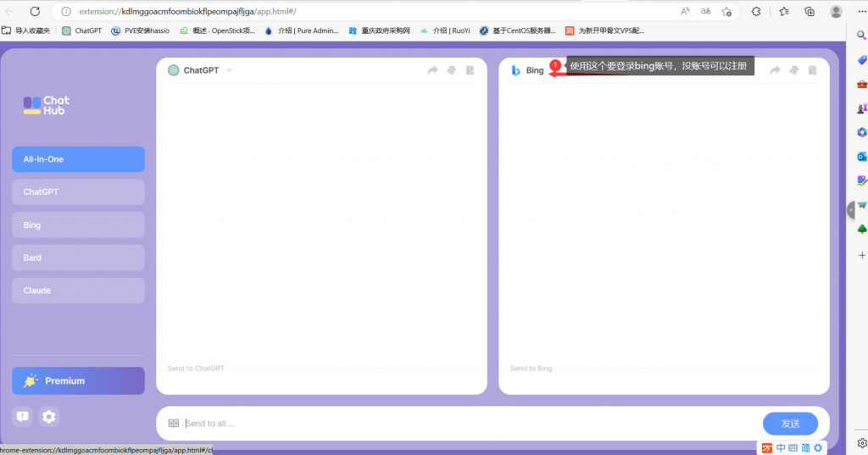868x455 pixels.
Task: Clear the Bing conversation with the broom icon
Action: (793, 70)
